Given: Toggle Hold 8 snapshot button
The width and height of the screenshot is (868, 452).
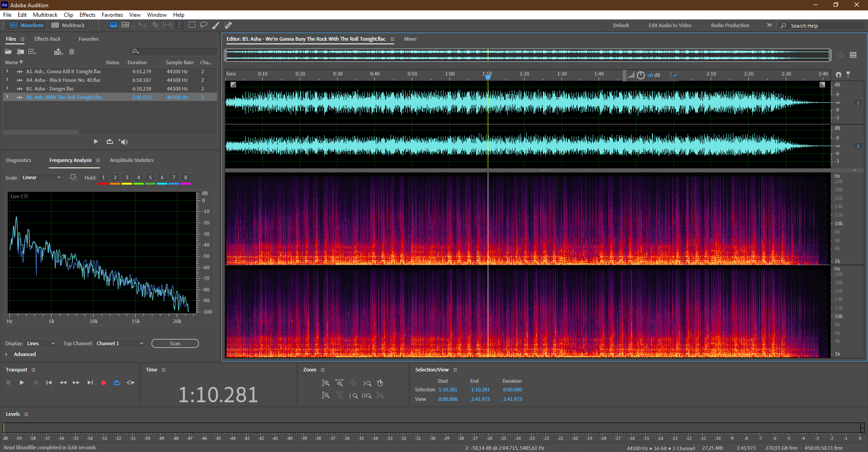Looking at the screenshot, I should [186, 178].
